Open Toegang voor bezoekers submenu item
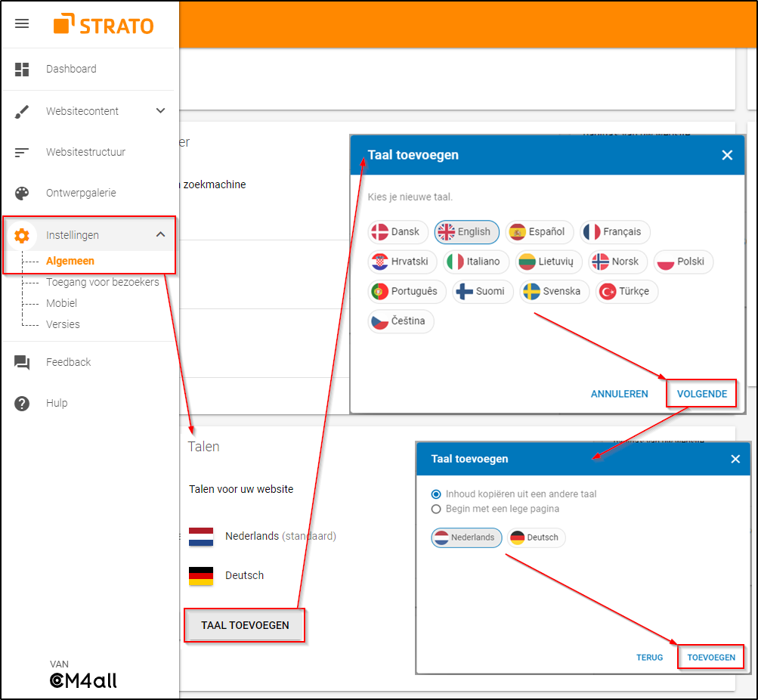 click(102, 282)
